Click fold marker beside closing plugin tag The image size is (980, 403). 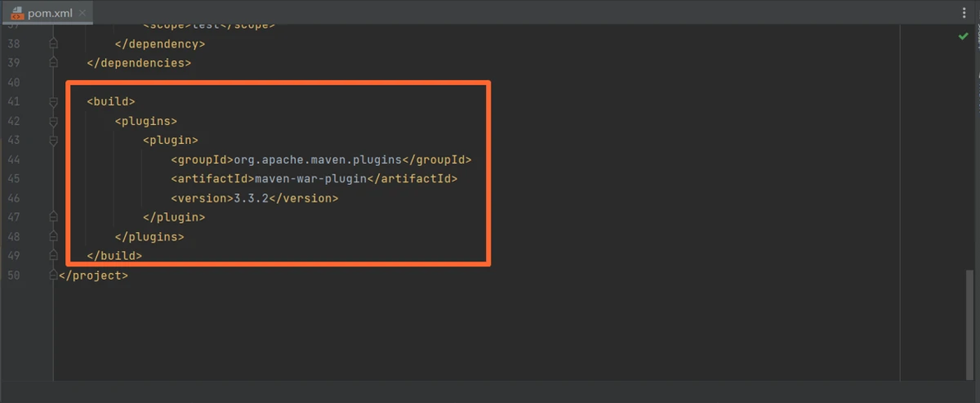53,217
